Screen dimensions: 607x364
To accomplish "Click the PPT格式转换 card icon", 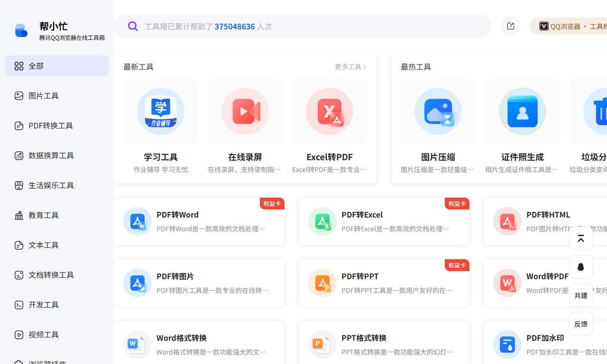I will 322,345.
